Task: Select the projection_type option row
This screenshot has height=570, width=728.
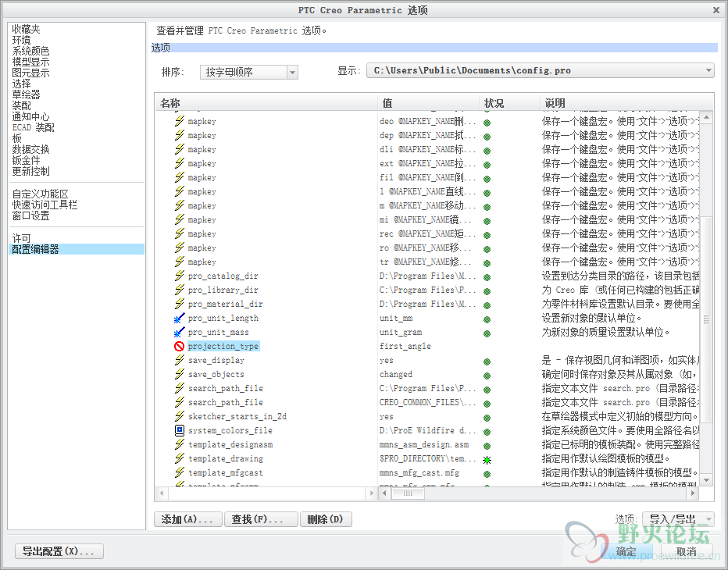Action: click(x=223, y=346)
